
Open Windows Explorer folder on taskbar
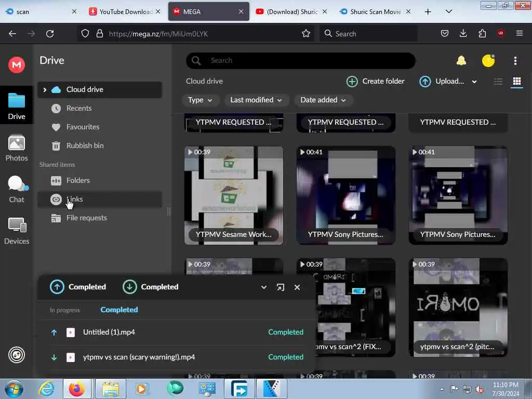(111, 389)
